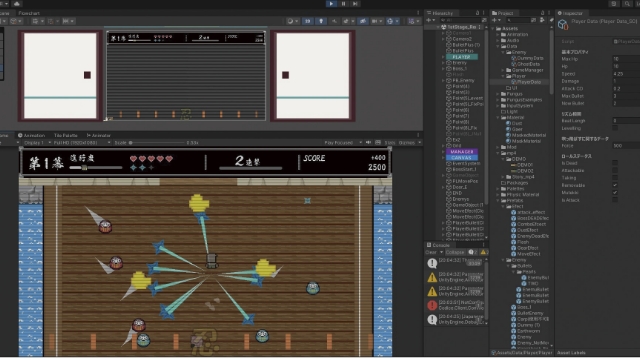Viewport: 640px width, 360px height.
Task: Toggle scene lighting bulb icon
Action: (x=321, y=21)
